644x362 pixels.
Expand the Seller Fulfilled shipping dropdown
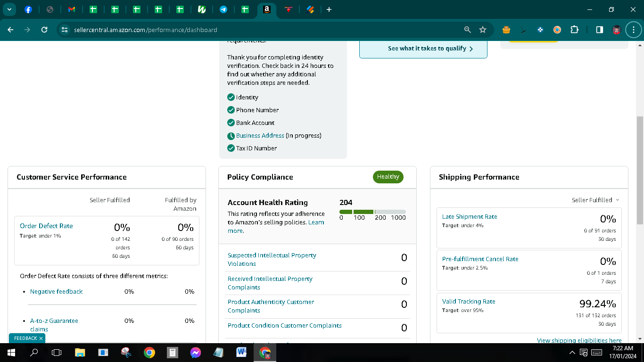click(595, 200)
